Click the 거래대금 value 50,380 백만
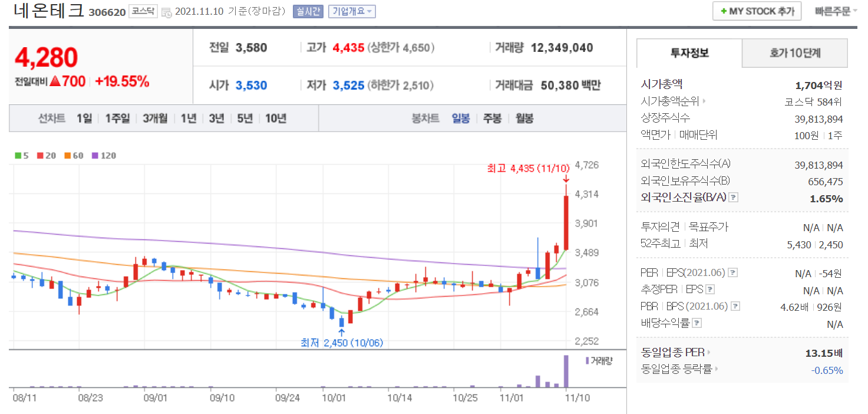 pos(570,86)
